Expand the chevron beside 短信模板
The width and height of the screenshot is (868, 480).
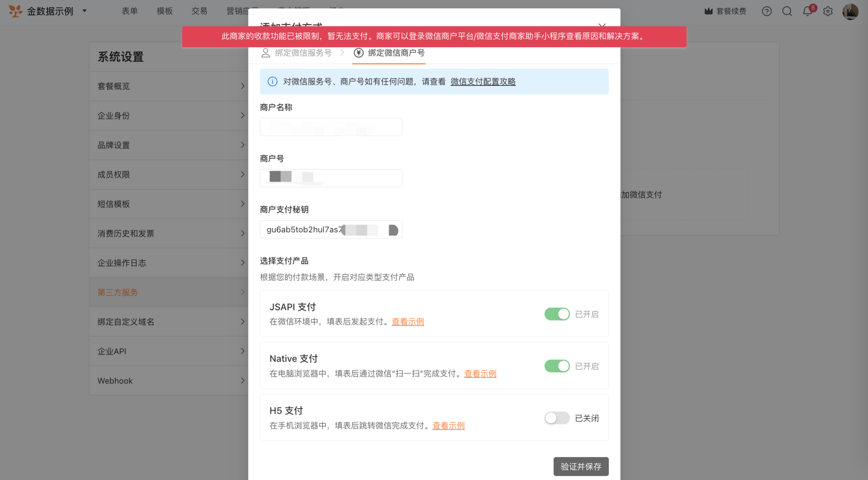click(242, 204)
